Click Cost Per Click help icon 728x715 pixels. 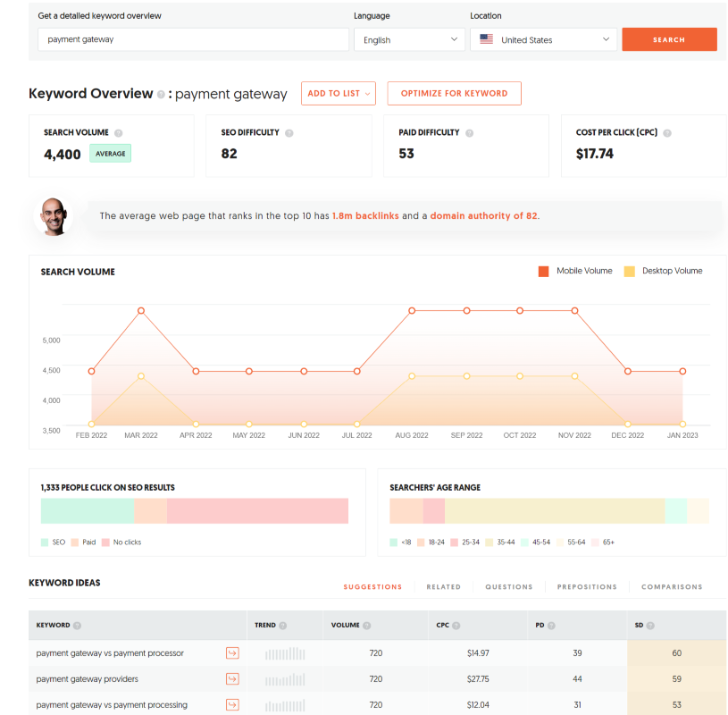tap(667, 133)
